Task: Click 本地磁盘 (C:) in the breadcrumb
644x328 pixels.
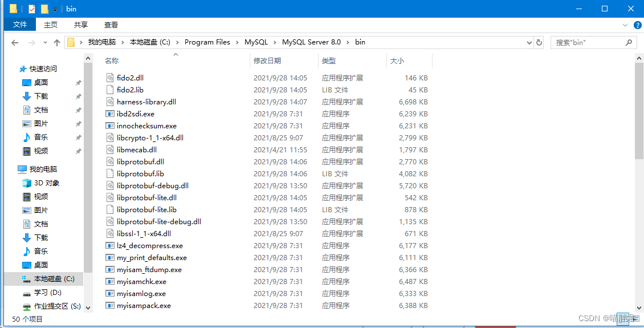Action: point(150,42)
